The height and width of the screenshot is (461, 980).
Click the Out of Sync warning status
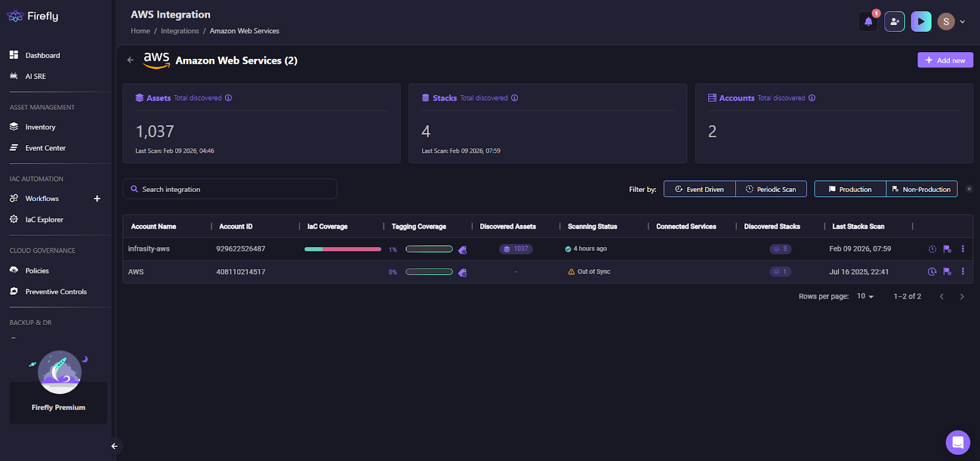[x=589, y=272]
